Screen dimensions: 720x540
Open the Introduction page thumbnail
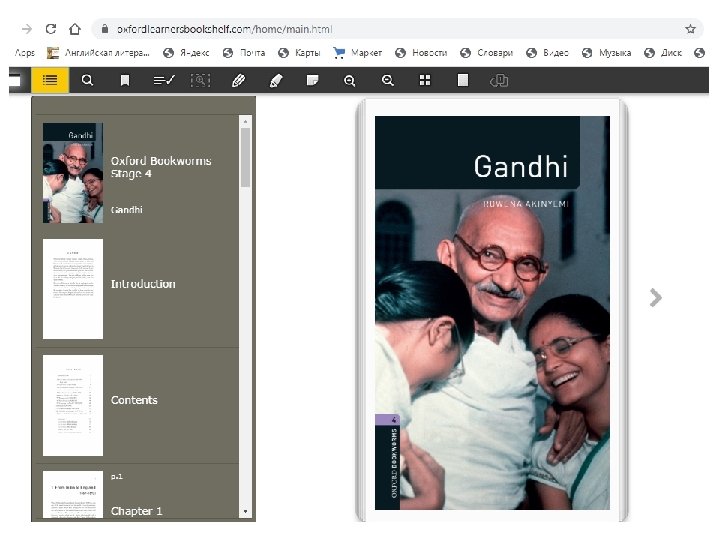click(73, 289)
